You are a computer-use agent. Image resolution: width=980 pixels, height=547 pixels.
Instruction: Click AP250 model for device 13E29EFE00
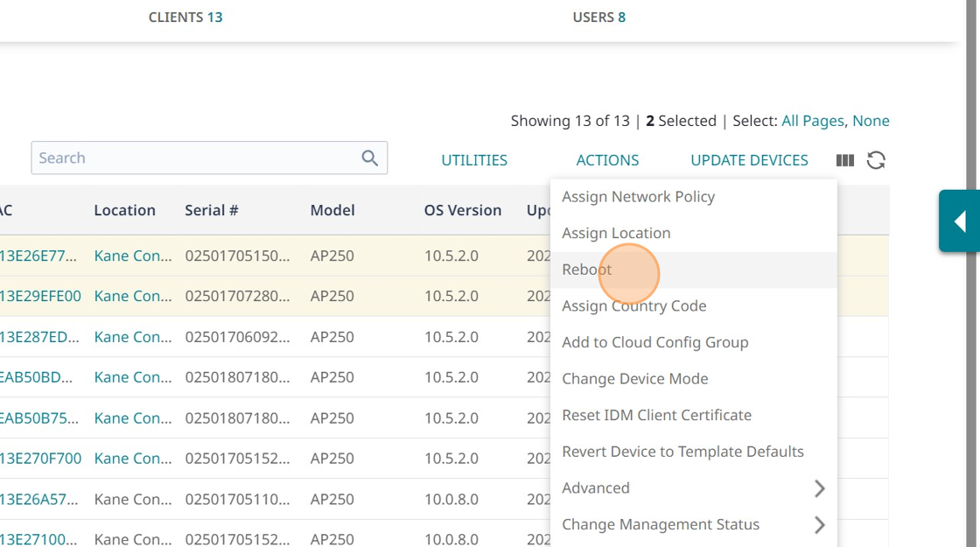click(332, 297)
